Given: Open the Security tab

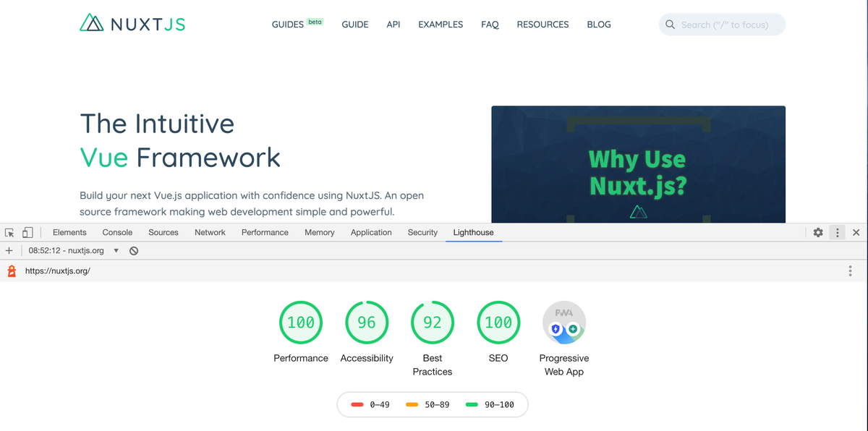Looking at the screenshot, I should coord(422,232).
